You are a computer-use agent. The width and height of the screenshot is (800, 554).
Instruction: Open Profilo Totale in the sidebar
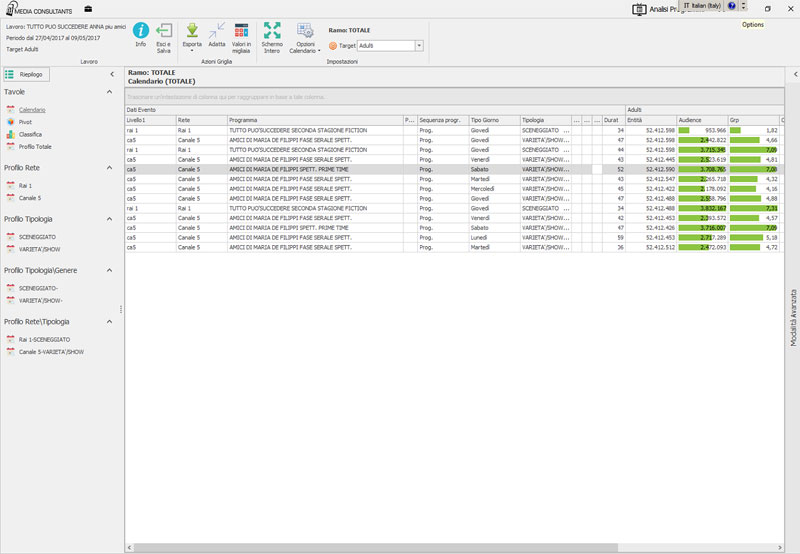(x=34, y=146)
